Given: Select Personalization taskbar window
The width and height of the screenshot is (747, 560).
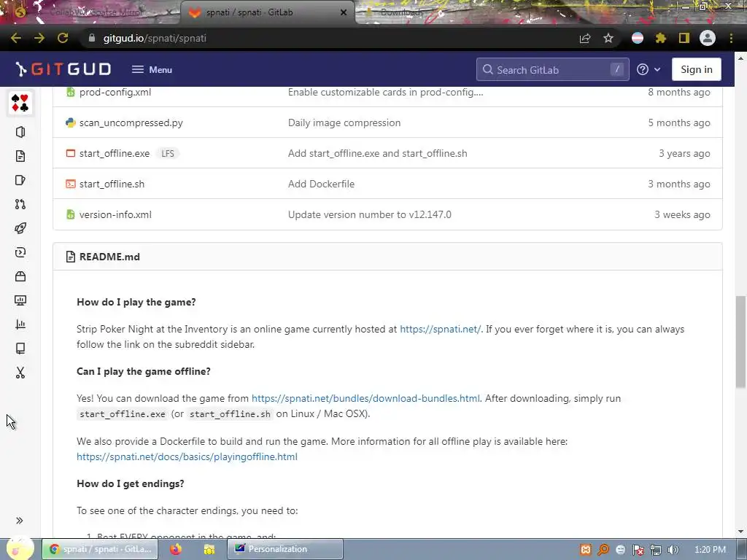Looking at the screenshot, I should [285, 549].
